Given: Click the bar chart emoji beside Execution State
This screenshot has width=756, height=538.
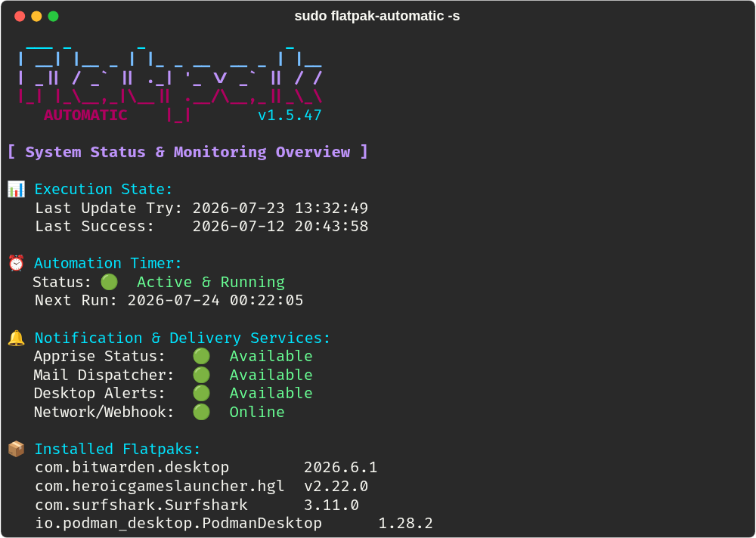Looking at the screenshot, I should tap(16, 189).
